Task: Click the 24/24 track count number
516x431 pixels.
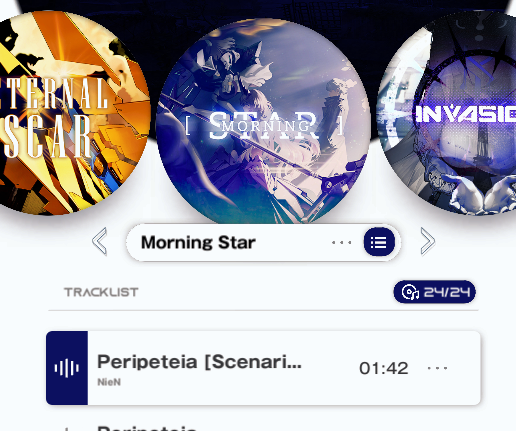Action: [447, 292]
